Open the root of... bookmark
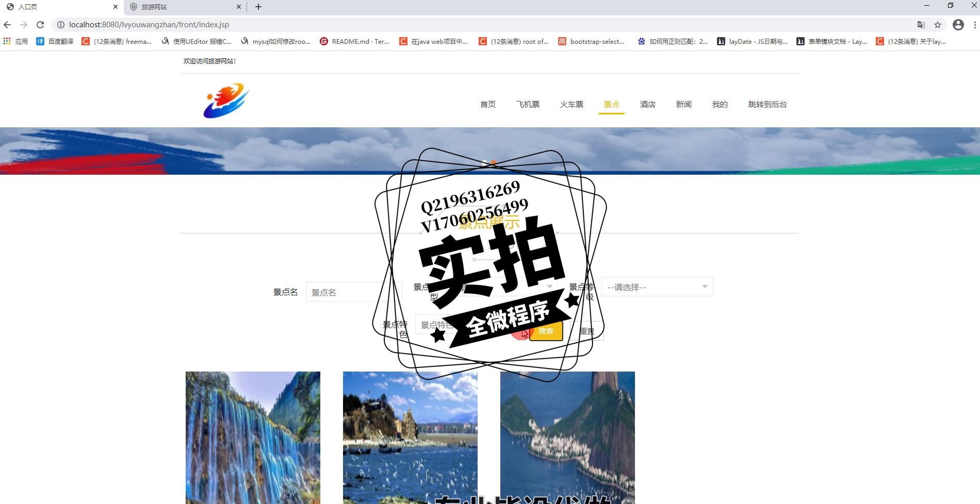Image resolution: width=980 pixels, height=504 pixels. (514, 41)
